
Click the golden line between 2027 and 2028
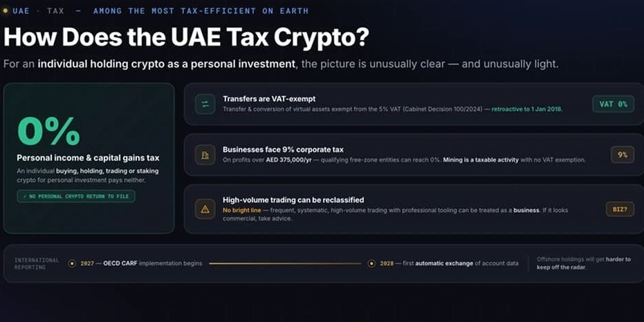pyautogui.click(x=285, y=263)
